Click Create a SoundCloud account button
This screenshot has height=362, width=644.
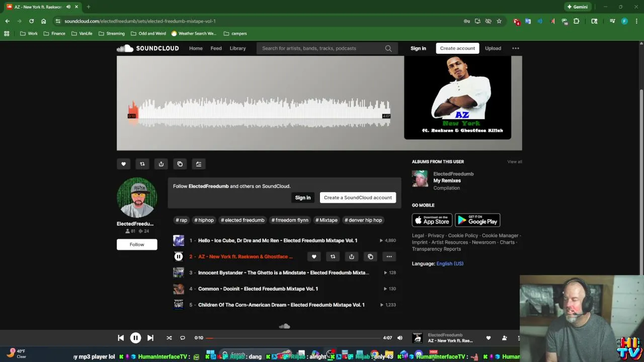pos(358,198)
